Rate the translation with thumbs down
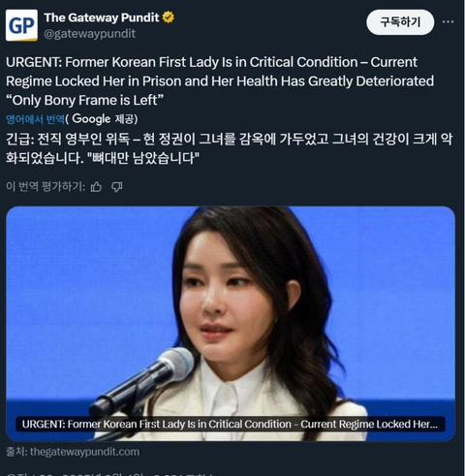 116,187
